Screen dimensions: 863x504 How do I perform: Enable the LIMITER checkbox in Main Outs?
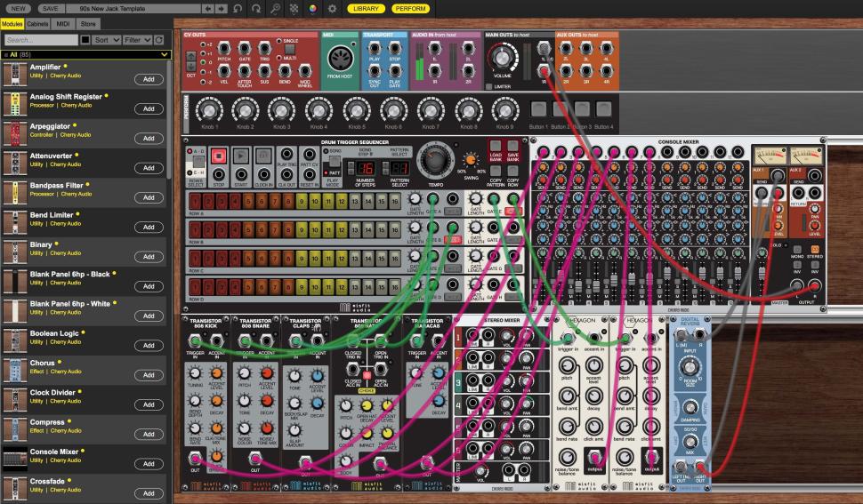pos(488,87)
